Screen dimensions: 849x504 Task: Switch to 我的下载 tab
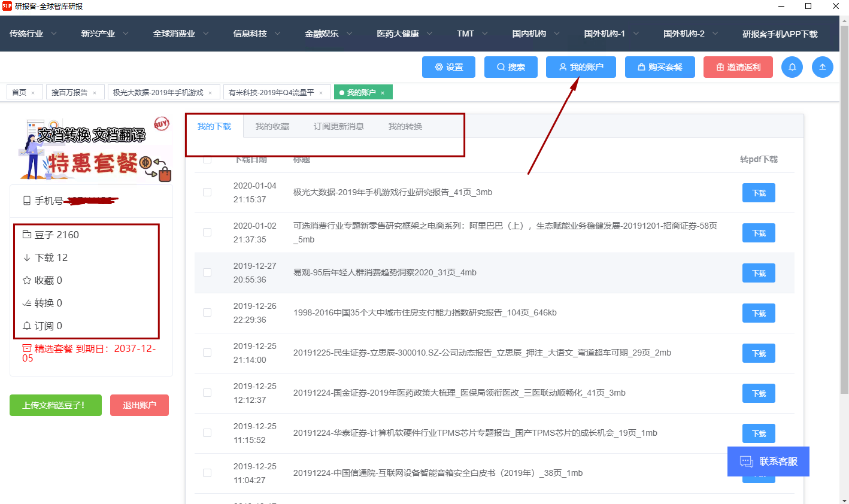coord(214,126)
